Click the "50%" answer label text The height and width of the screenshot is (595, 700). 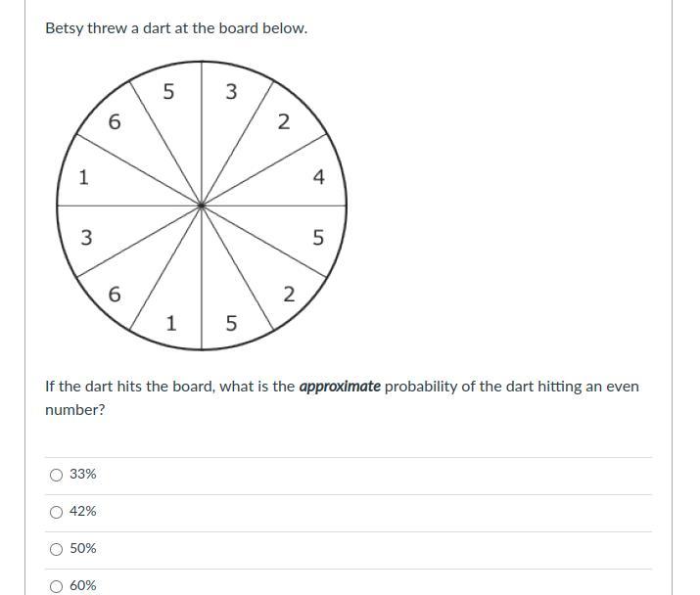83,549
